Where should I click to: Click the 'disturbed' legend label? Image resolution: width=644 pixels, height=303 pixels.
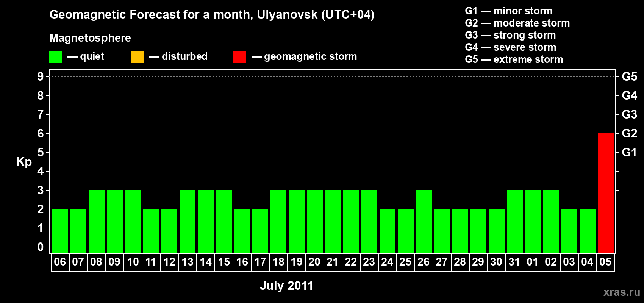pos(184,56)
